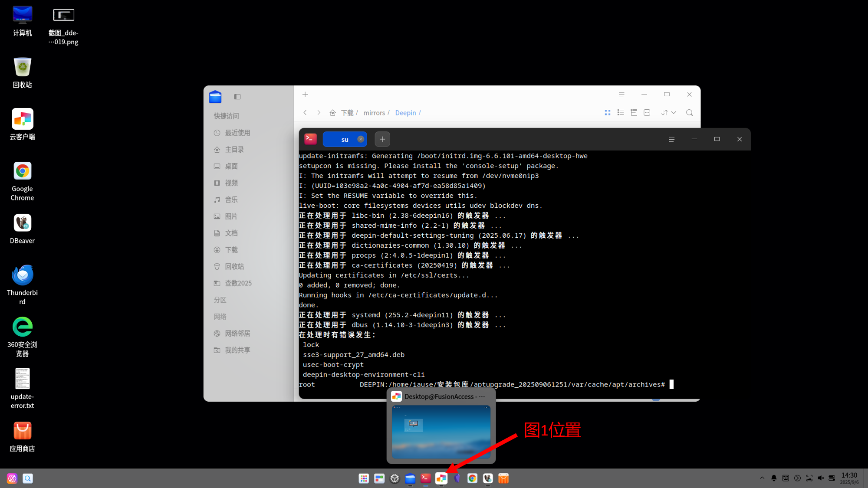This screenshot has height=488, width=868.
Task: Click the muted volume tray icon
Action: pyautogui.click(x=821, y=478)
